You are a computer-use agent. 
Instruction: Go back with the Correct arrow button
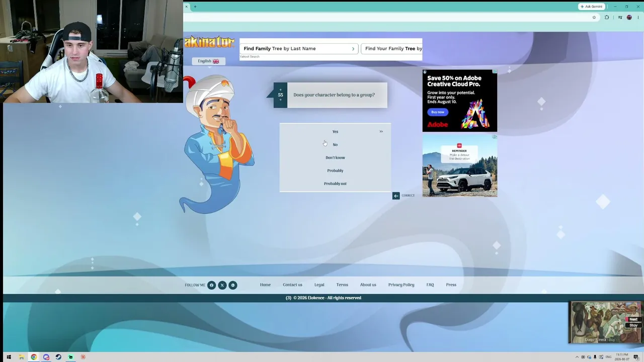tap(396, 196)
